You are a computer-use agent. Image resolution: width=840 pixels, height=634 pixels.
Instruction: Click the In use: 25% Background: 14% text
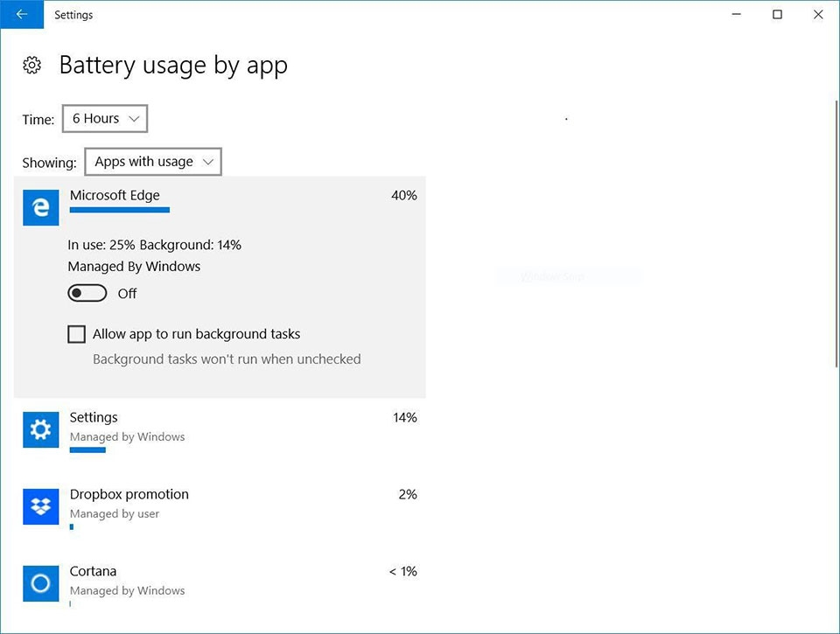pos(154,245)
